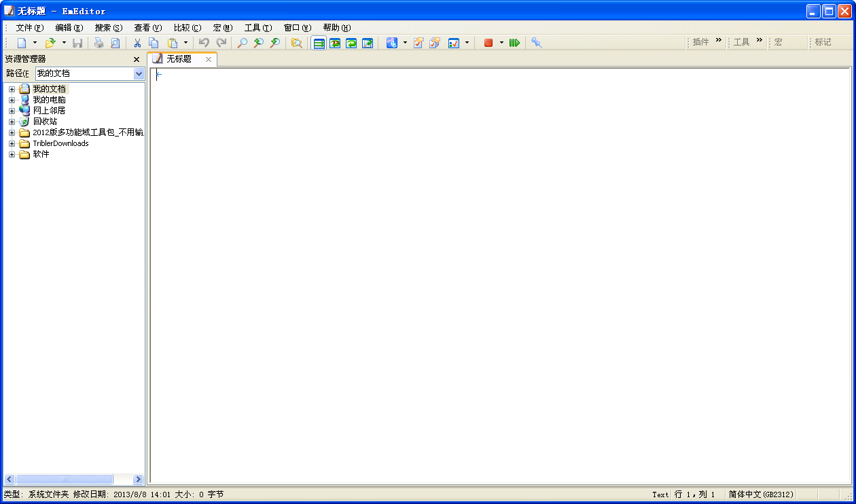Expand the 软件 folder node
The width and height of the screenshot is (856, 504).
point(12,154)
